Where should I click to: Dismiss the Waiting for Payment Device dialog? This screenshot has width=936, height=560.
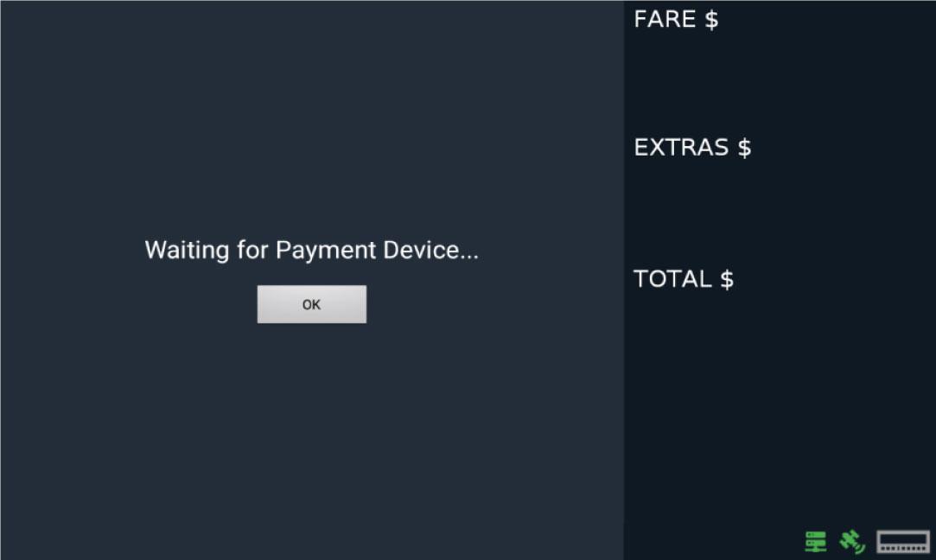pyautogui.click(x=311, y=304)
